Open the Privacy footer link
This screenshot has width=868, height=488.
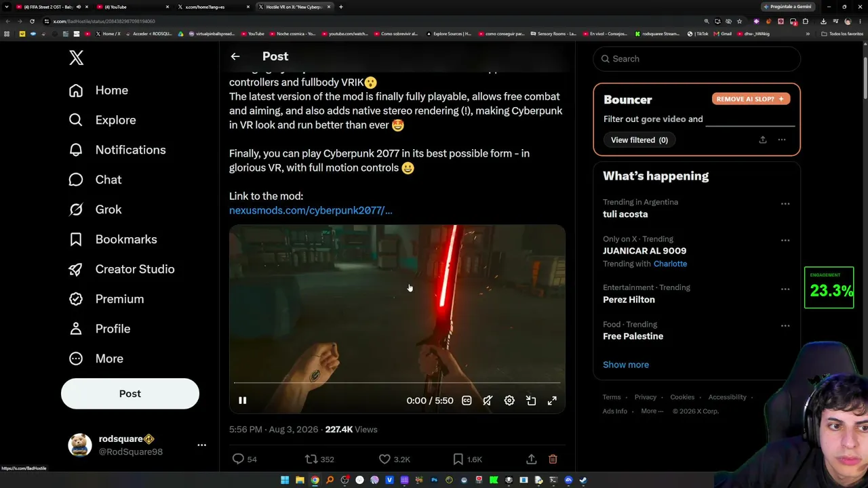[x=646, y=397]
